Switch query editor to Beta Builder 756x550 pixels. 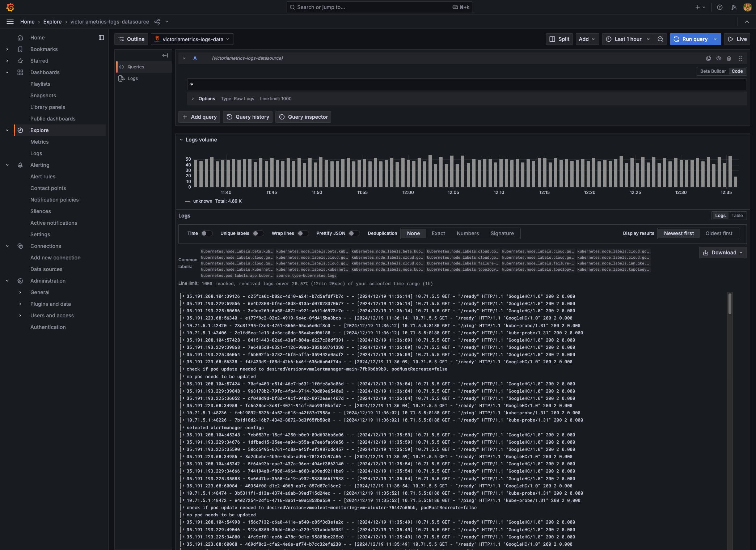click(713, 71)
